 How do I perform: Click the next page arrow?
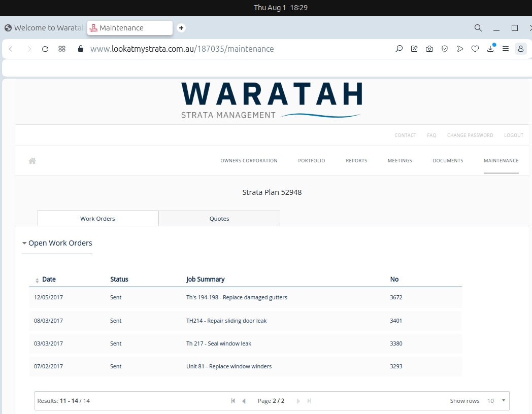coord(298,401)
